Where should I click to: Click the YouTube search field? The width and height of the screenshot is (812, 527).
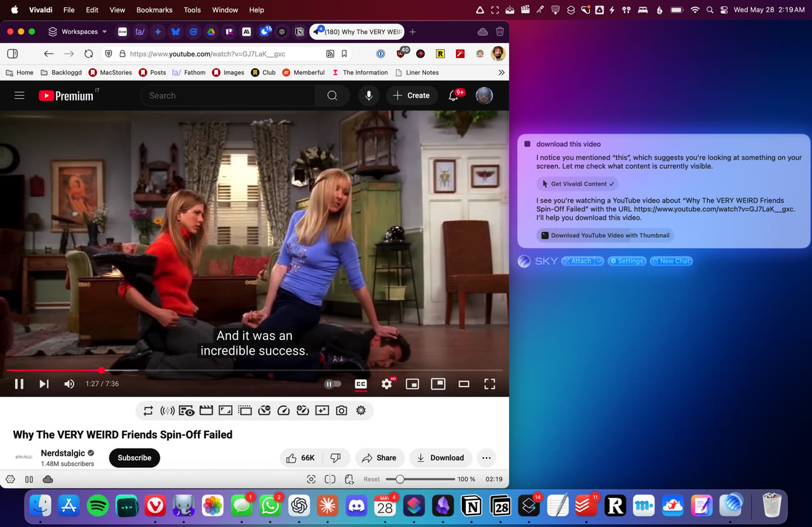(228, 96)
